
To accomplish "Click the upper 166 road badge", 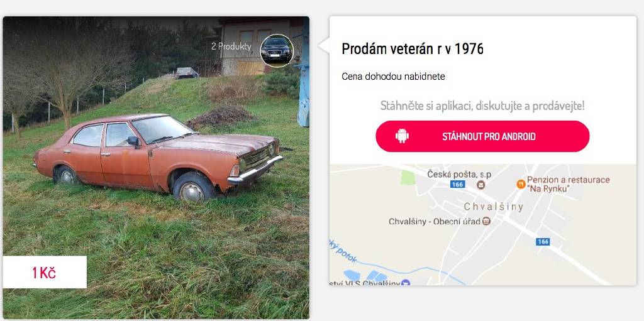I will pyautogui.click(x=457, y=184).
